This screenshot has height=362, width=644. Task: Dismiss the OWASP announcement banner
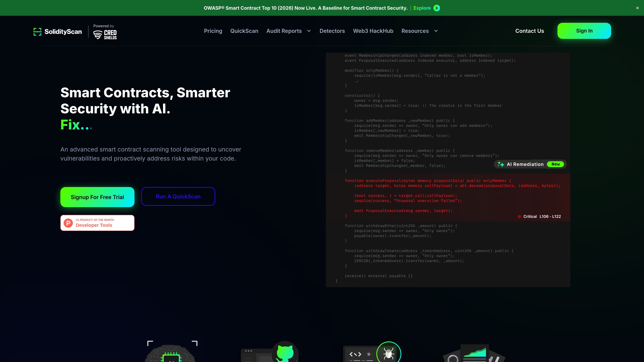pyautogui.click(x=637, y=8)
